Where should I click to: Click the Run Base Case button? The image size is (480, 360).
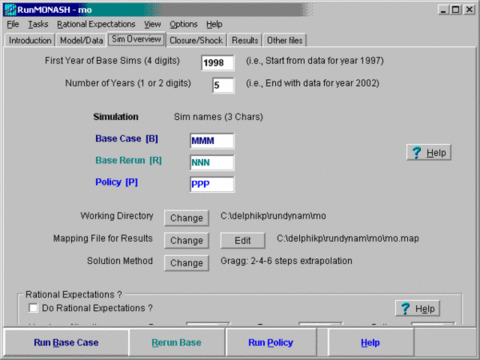(66, 342)
